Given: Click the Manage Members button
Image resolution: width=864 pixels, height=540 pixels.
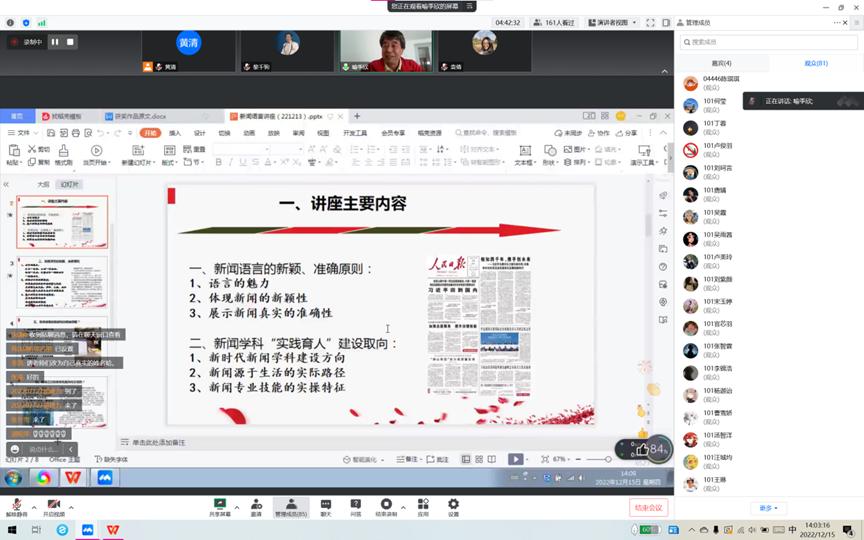Looking at the screenshot, I should (290, 505).
